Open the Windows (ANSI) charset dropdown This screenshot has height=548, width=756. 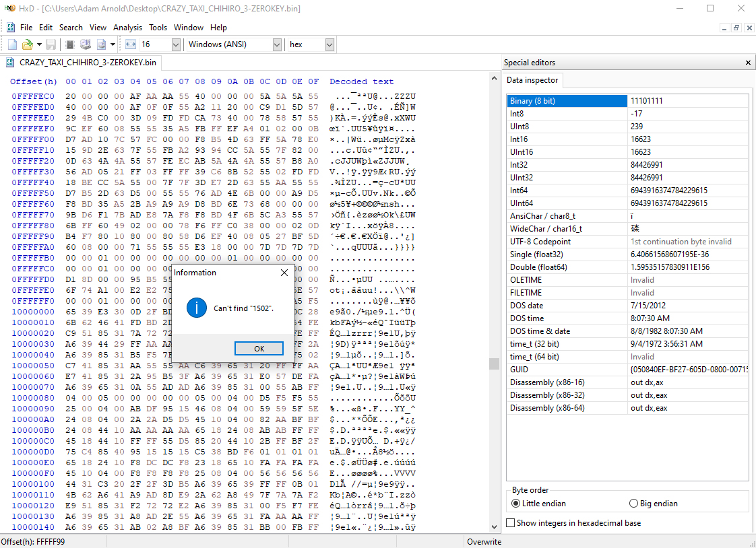(277, 45)
